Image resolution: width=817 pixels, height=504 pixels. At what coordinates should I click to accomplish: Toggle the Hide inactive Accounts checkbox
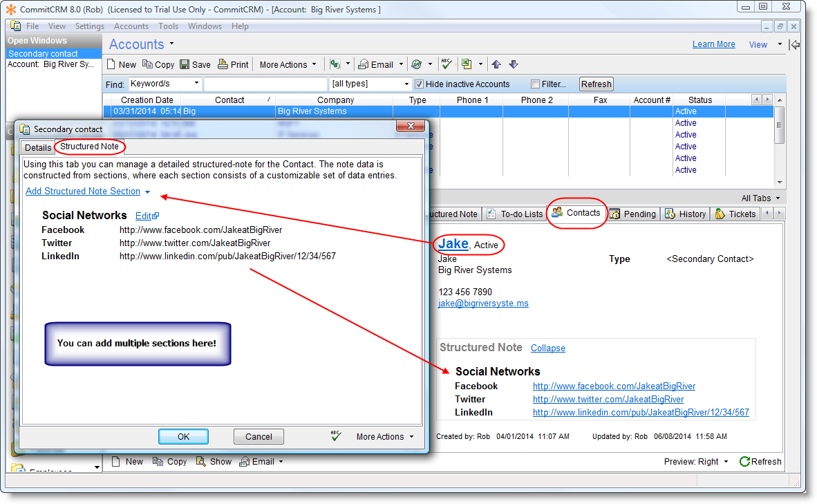[x=419, y=84]
